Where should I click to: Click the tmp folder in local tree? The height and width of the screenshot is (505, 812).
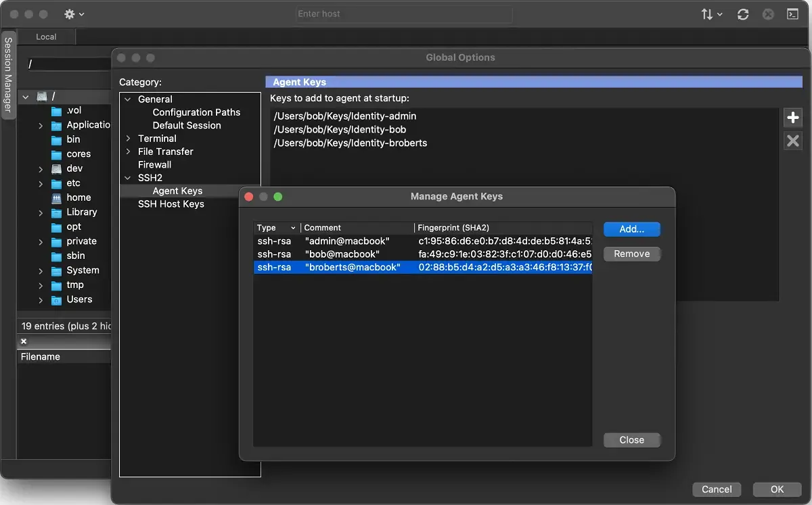pyautogui.click(x=75, y=285)
